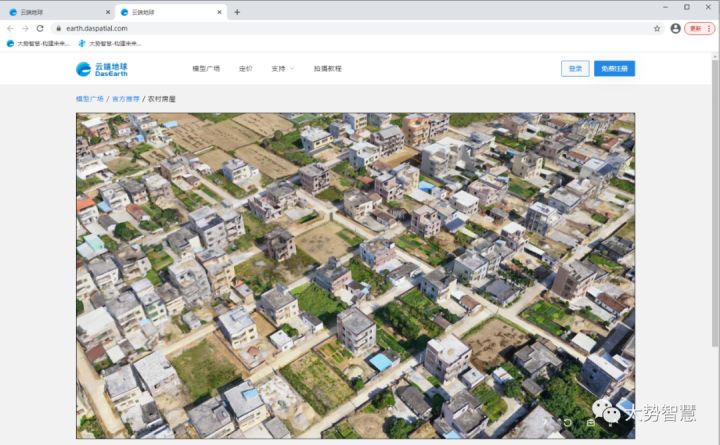The height and width of the screenshot is (445, 720).
Task: Close the active second browser tab
Action: pyautogui.click(x=219, y=12)
